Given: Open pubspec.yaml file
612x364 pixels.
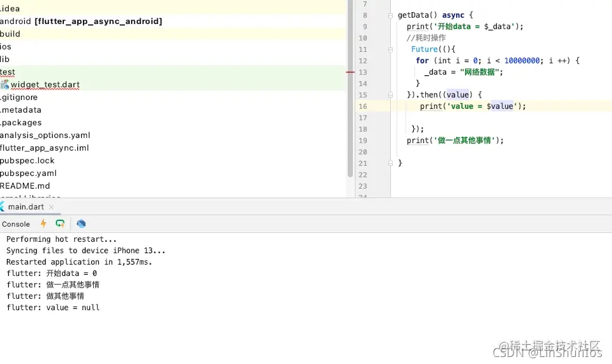Looking at the screenshot, I should [x=28, y=173].
